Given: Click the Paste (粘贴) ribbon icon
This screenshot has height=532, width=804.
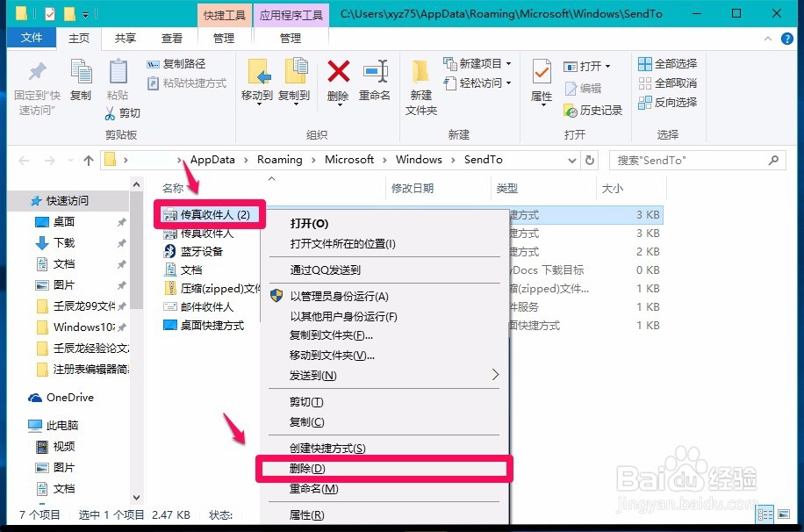Looking at the screenshot, I should 118,72.
